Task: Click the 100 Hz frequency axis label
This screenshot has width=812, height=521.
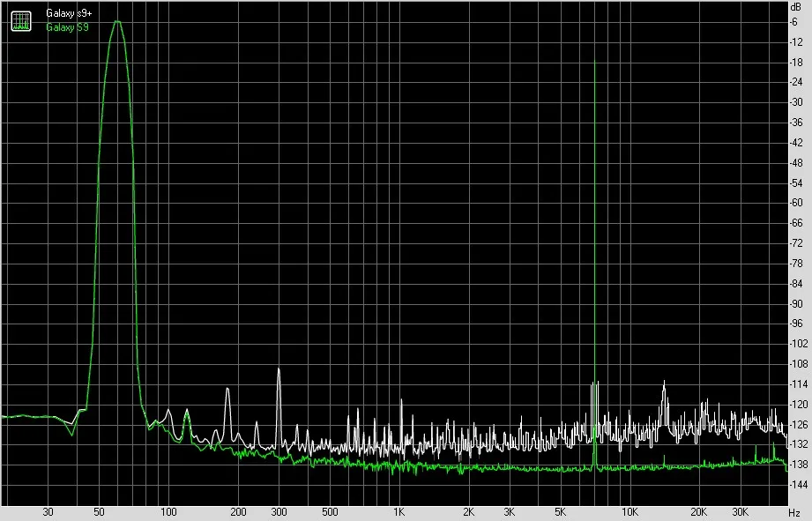Action: 168,511
